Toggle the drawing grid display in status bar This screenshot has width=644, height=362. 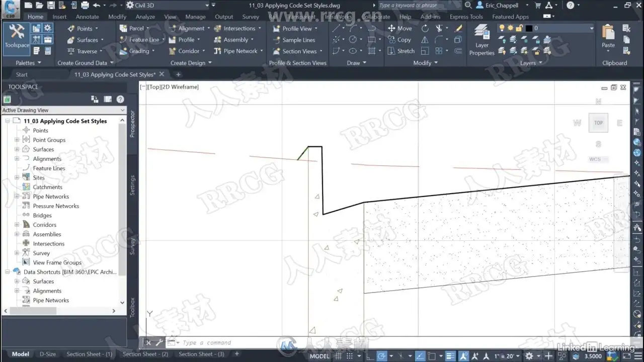[338, 356]
